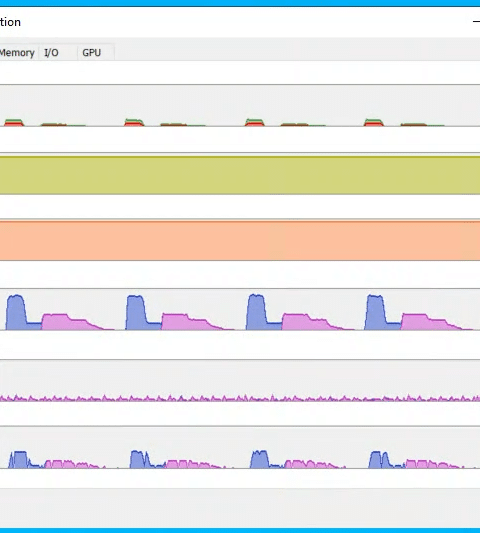This screenshot has width=480, height=533.
Task: Select the rightmost red-green peak in top graph
Action: click(374, 122)
